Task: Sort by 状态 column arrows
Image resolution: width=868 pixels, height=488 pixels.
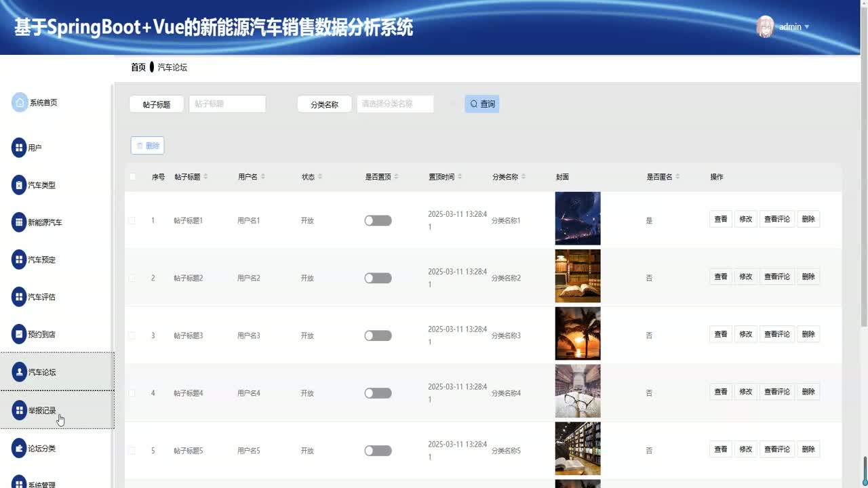Action: point(319,177)
